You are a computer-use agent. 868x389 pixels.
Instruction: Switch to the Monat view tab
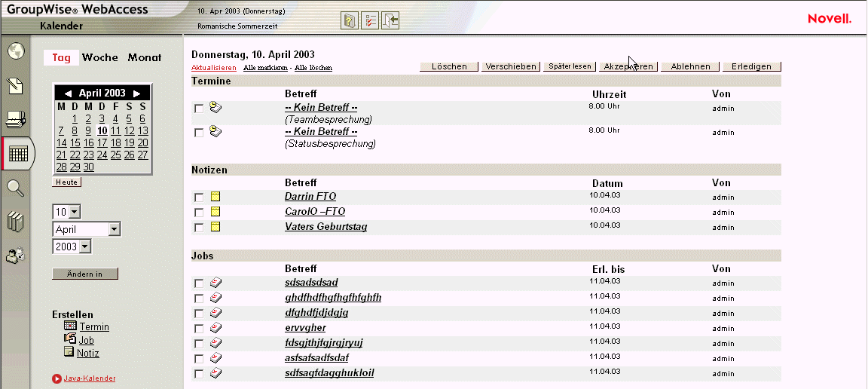tap(145, 57)
